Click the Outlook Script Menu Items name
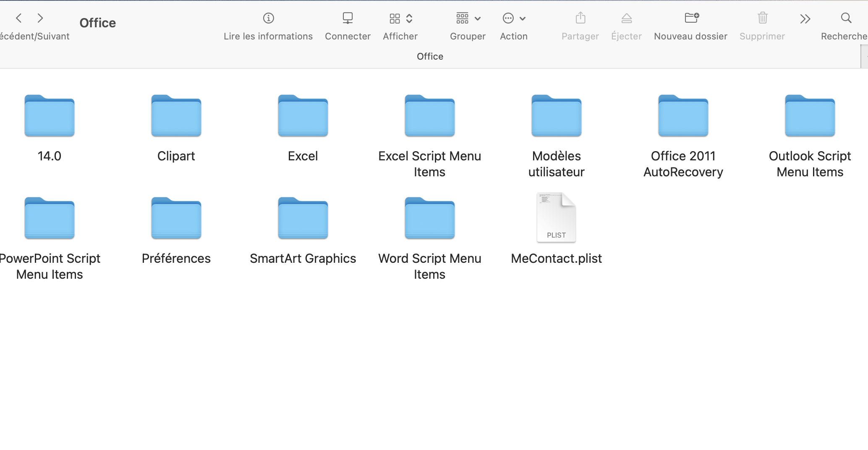The height and width of the screenshot is (450, 868). tap(810, 164)
